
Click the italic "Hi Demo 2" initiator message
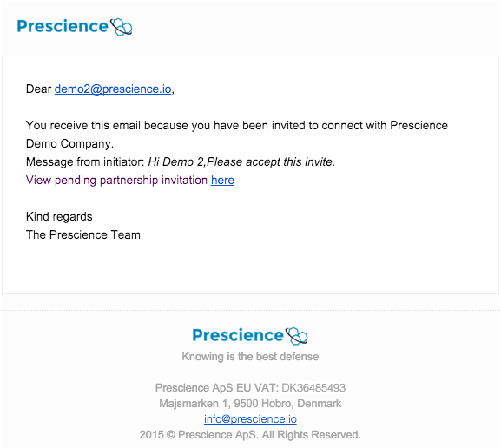pyautogui.click(x=241, y=162)
